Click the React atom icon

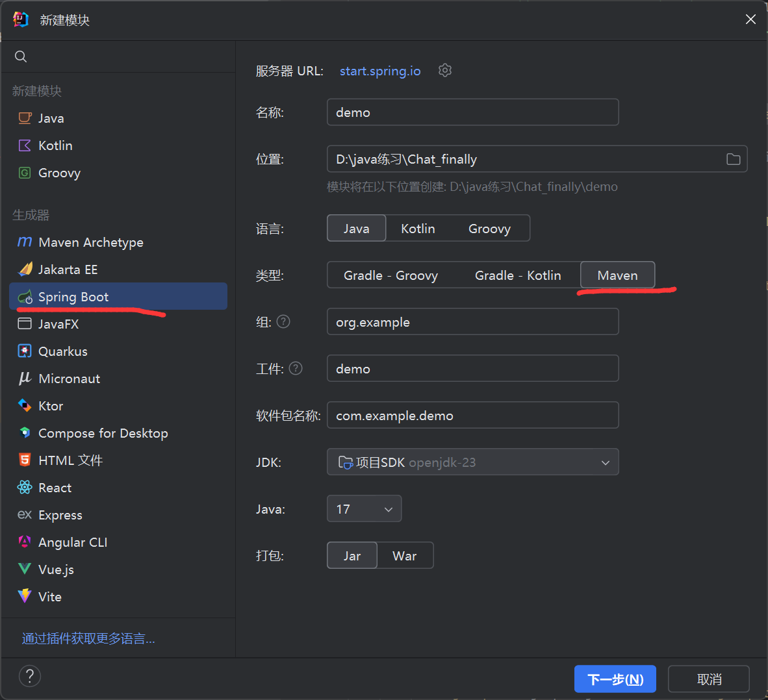(25, 488)
